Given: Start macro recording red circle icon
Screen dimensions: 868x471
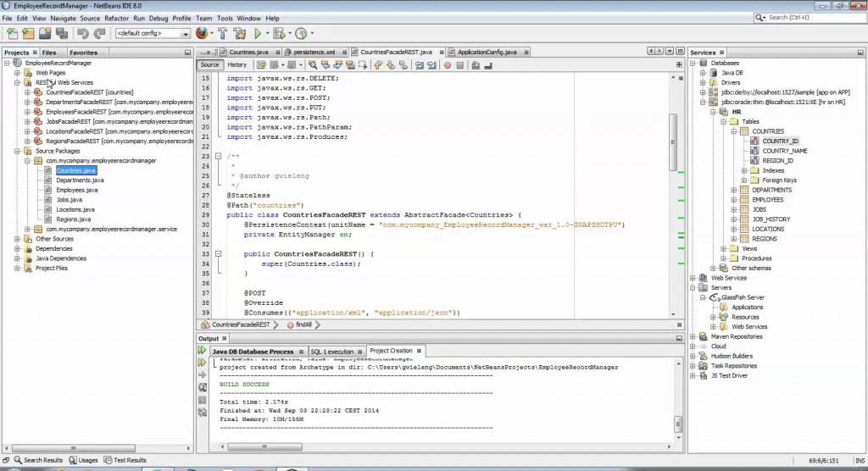Looking at the screenshot, I should (x=447, y=64).
